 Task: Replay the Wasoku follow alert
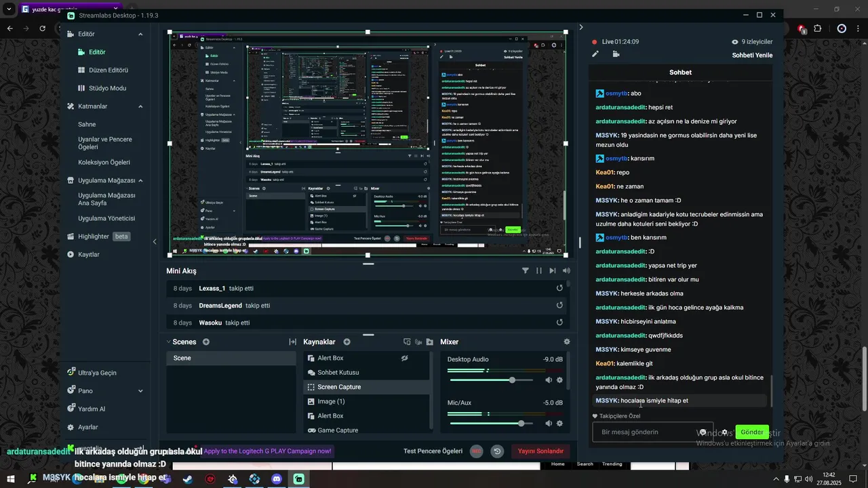[x=559, y=323]
